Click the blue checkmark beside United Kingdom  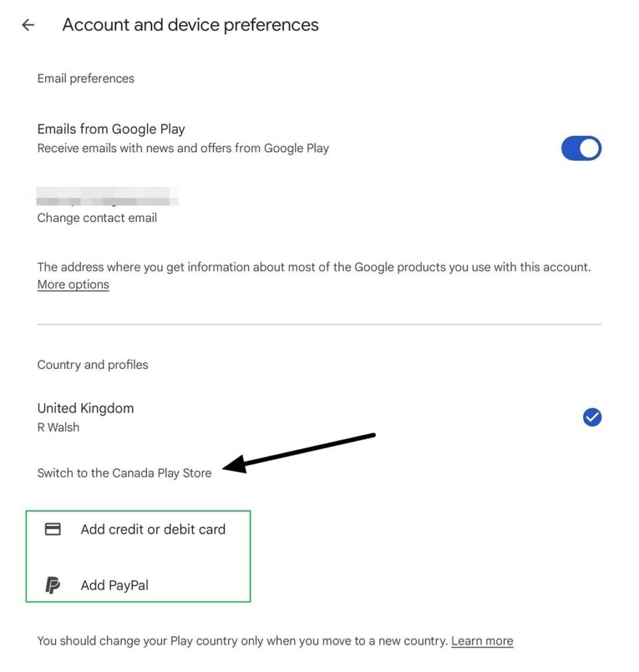point(592,417)
